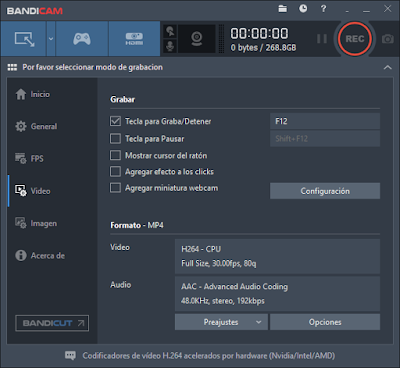Open output folder icon in title bar
Screen dimensions: 400x368
283,9
